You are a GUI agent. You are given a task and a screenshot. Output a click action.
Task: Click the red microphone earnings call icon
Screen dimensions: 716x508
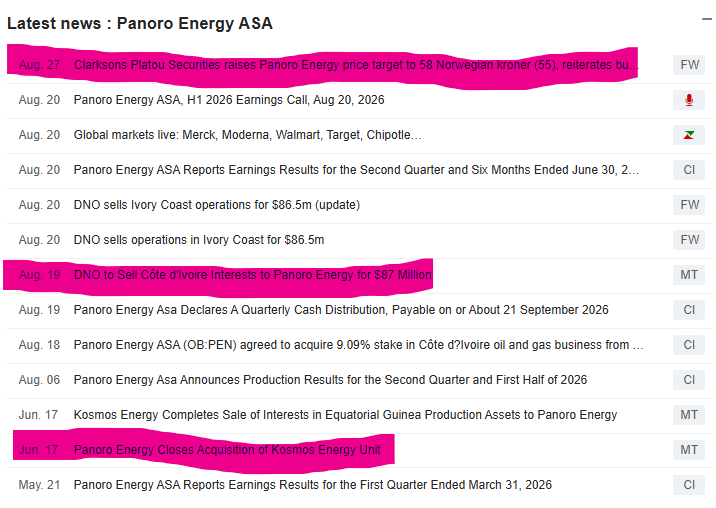pyautogui.click(x=689, y=100)
